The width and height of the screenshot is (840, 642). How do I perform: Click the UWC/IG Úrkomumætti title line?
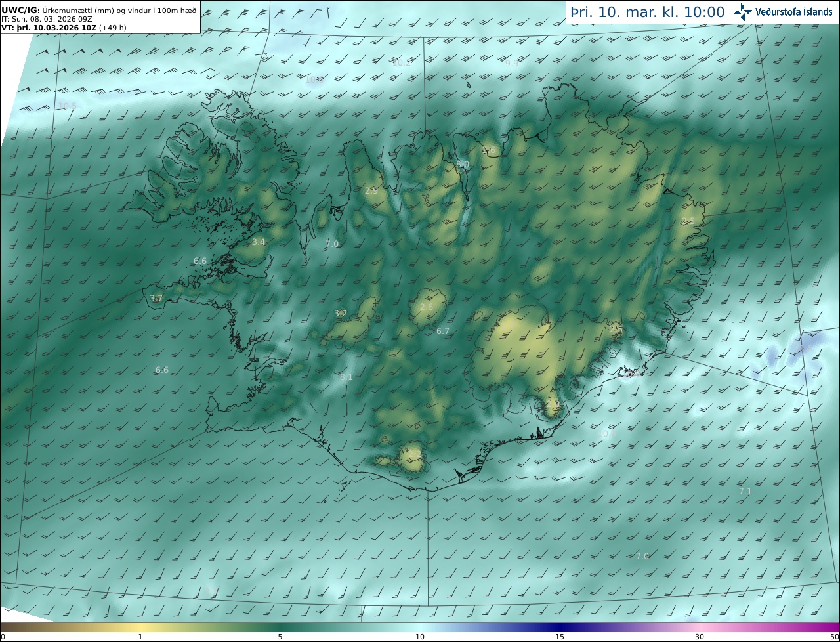pyautogui.click(x=99, y=11)
